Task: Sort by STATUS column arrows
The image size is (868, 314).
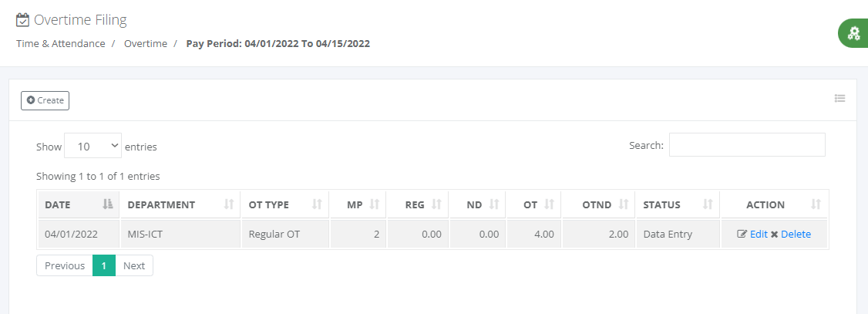Action: [x=708, y=204]
